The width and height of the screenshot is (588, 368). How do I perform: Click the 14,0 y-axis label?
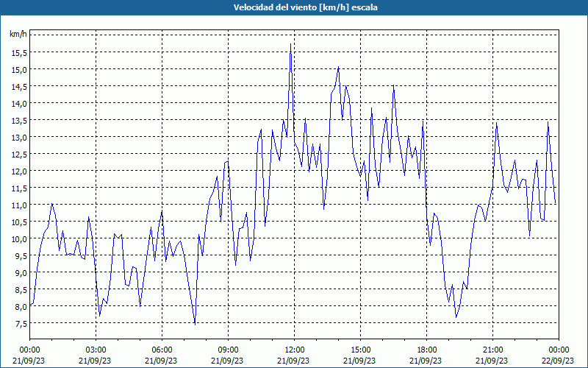[19, 104]
